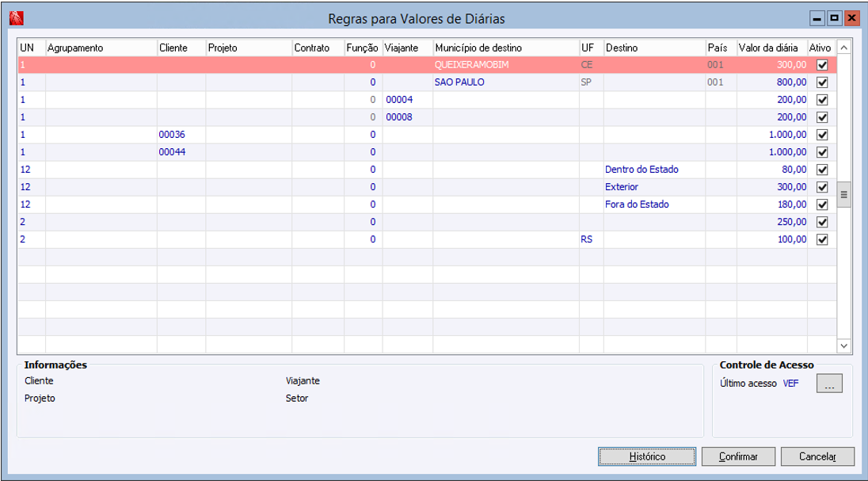Viewport: 868px width, 481px height.
Task: Click the vertical scrollbar thumb
Action: tap(843, 194)
